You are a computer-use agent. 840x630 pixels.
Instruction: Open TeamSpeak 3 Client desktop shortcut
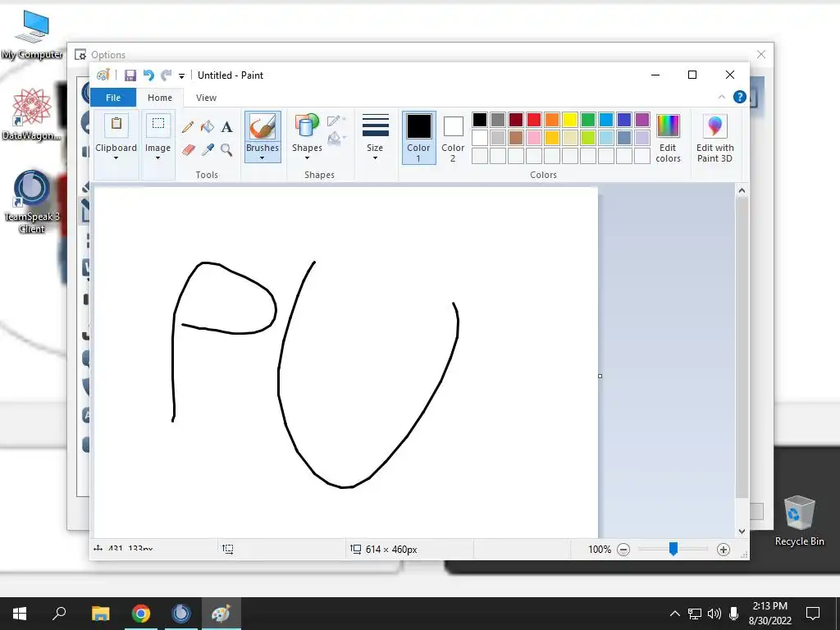click(32, 202)
